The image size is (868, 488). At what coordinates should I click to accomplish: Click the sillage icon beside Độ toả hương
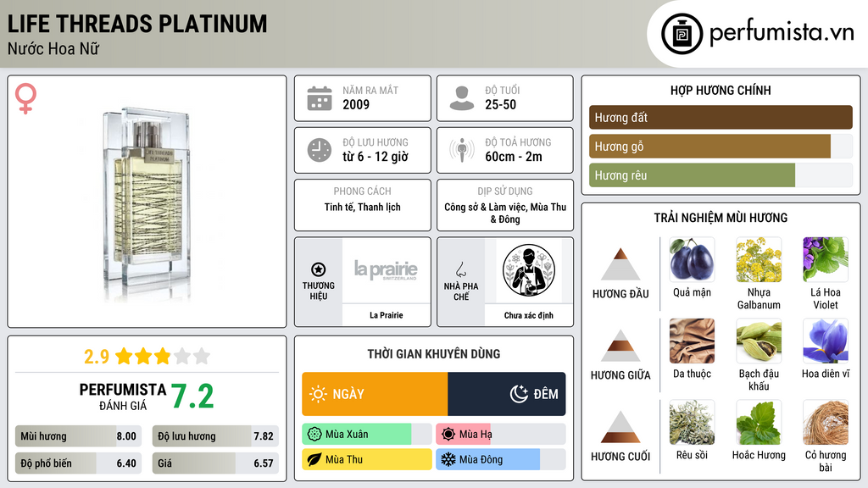[x=462, y=150]
